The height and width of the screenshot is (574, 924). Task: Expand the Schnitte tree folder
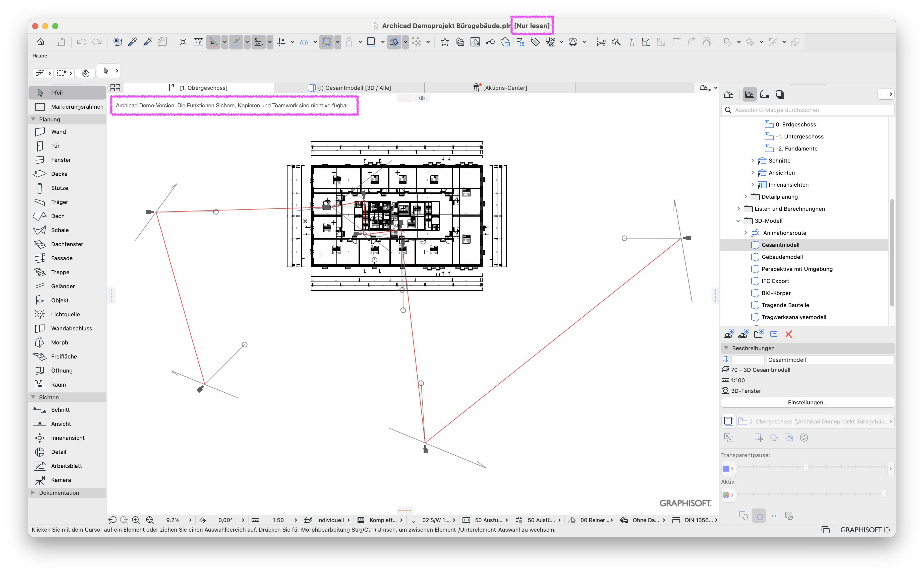(753, 161)
